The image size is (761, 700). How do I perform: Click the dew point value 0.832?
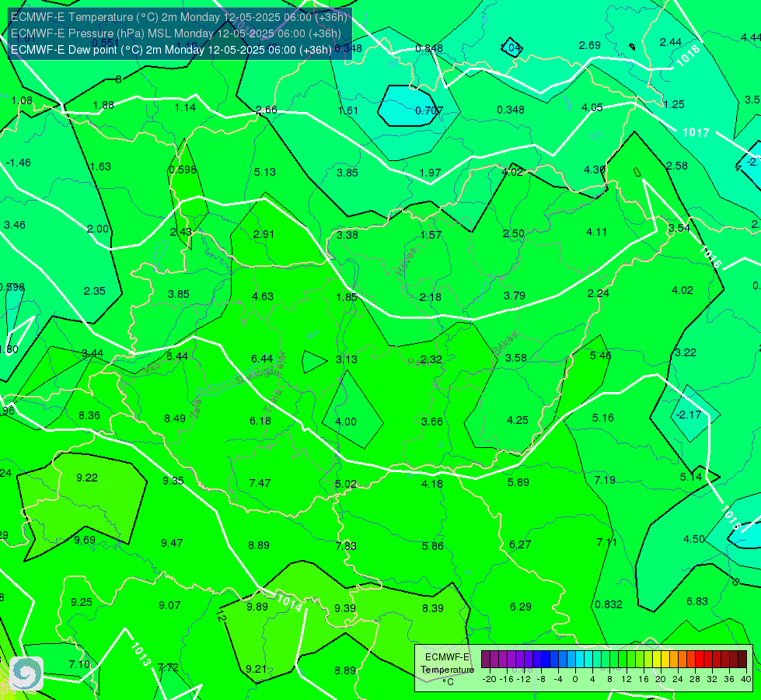(609, 605)
